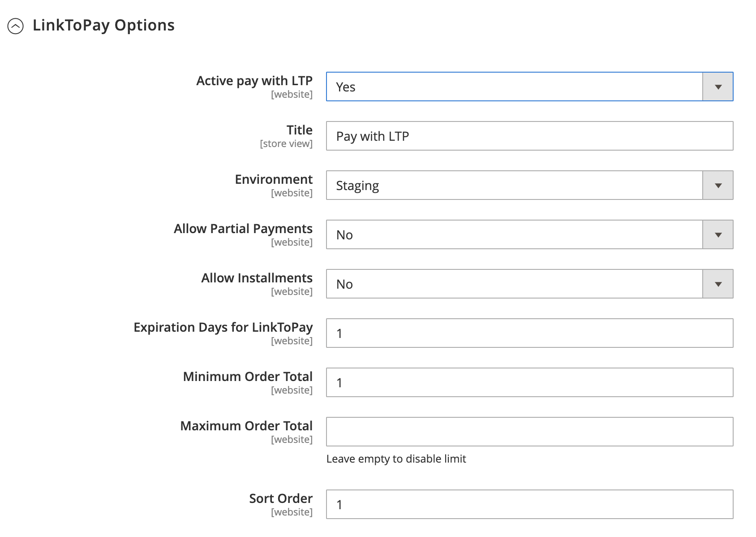Focus the Minimum Order Total field
The width and height of the screenshot is (756, 537).
click(529, 382)
